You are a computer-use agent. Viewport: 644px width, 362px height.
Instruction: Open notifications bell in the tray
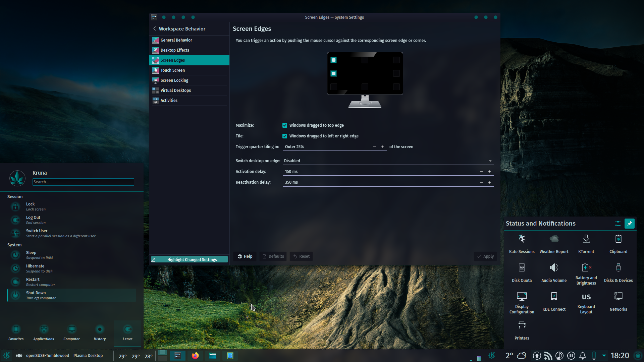(583, 356)
